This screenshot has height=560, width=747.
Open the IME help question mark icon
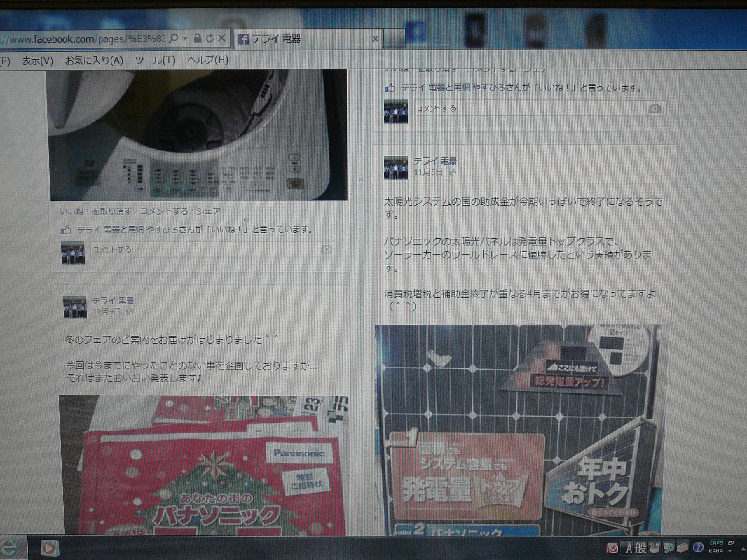(698, 547)
